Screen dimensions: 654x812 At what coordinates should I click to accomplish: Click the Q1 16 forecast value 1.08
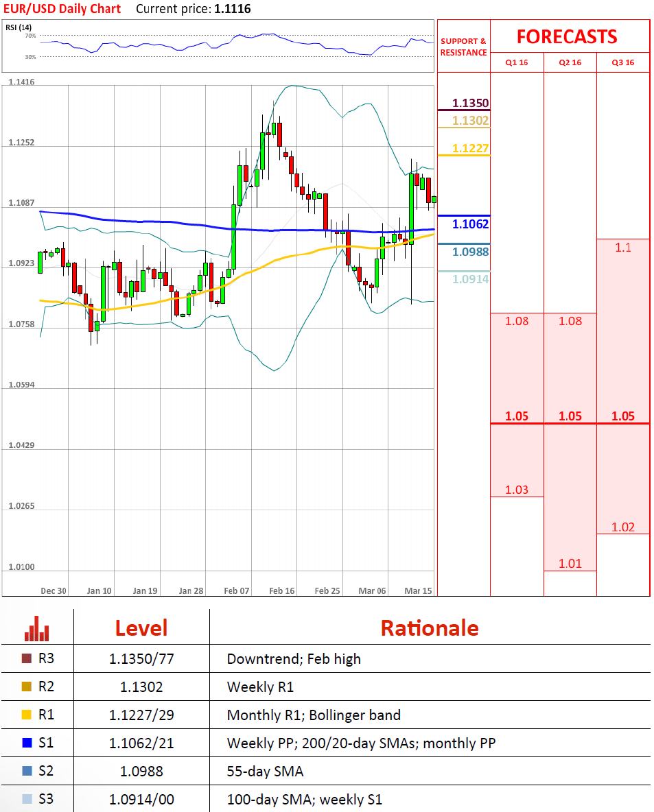pyautogui.click(x=517, y=321)
